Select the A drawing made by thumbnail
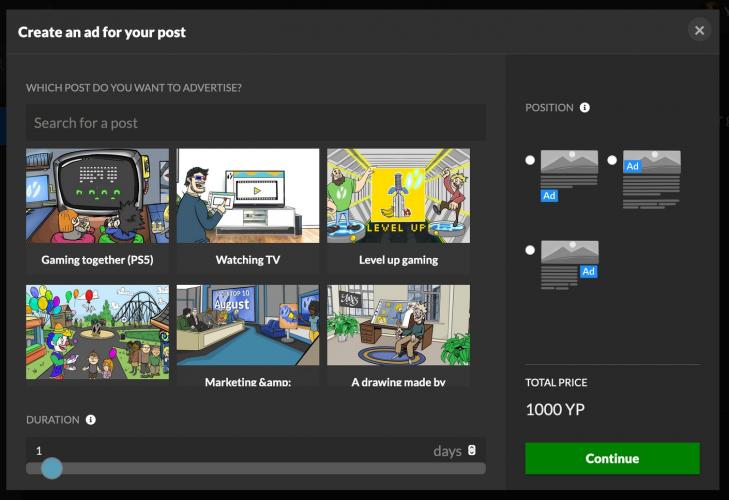The width and height of the screenshot is (729, 500). (398, 326)
